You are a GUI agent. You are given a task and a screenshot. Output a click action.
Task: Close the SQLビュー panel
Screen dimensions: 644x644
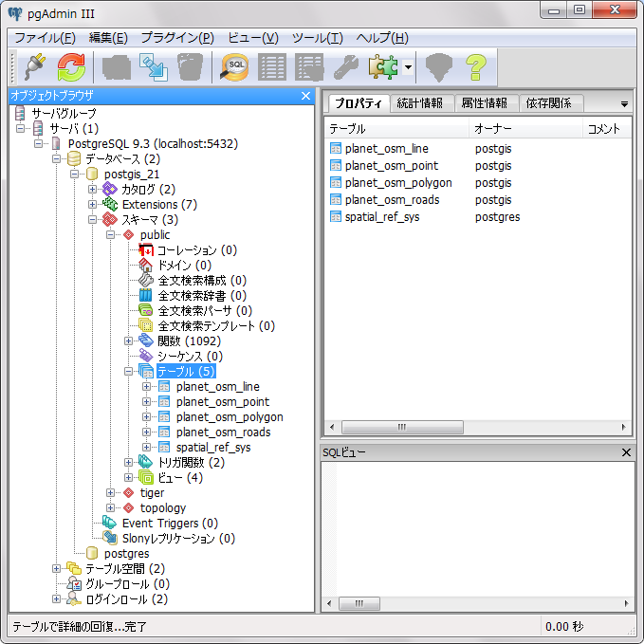tap(626, 452)
